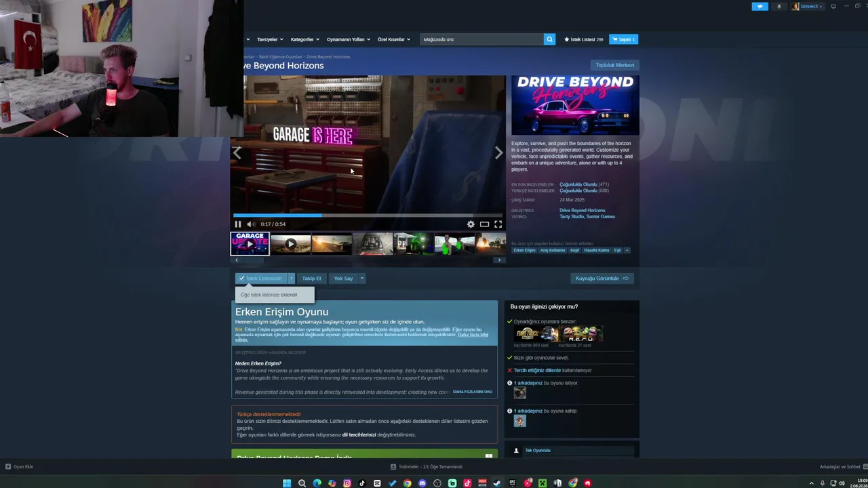This screenshot has width=868, height=488.
Task: Open the Drive Beyond Horizons developer link
Action: point(583,210)
